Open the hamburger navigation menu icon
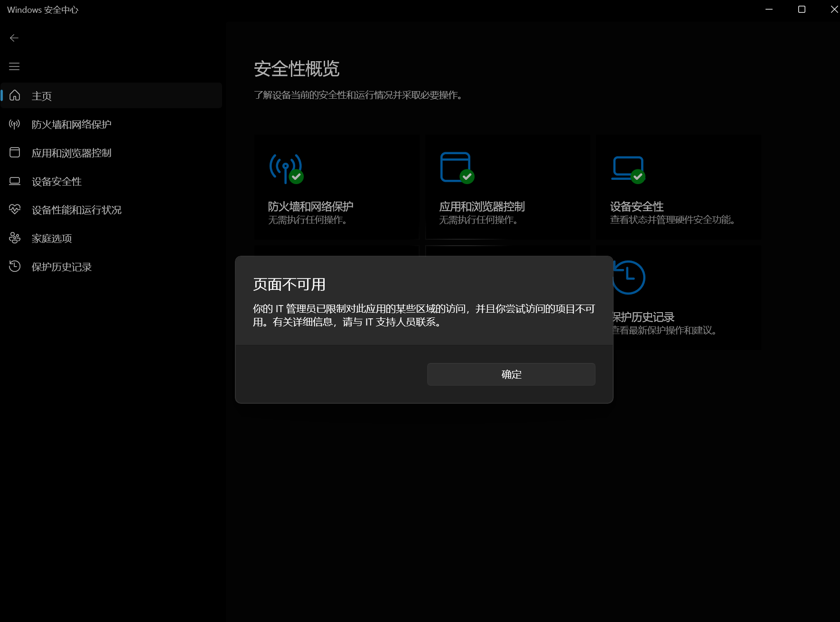The image size is (840, 622). pyautogui.click(x=14, y=66)
